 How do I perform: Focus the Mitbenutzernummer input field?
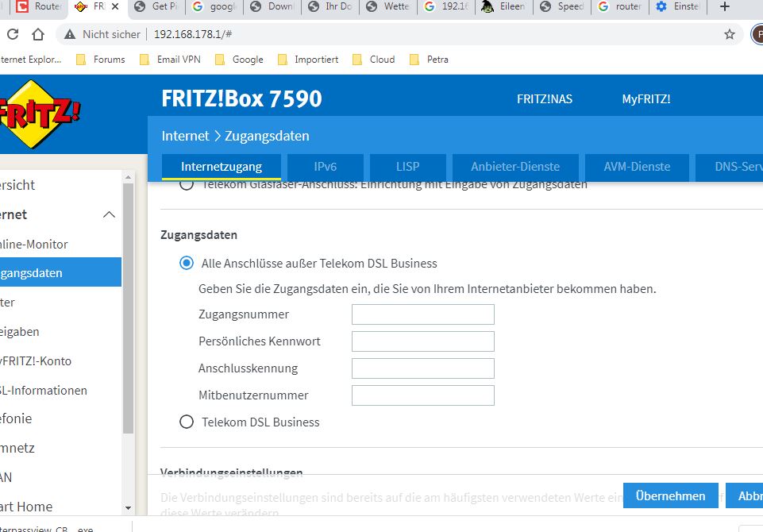coord(423,395)
